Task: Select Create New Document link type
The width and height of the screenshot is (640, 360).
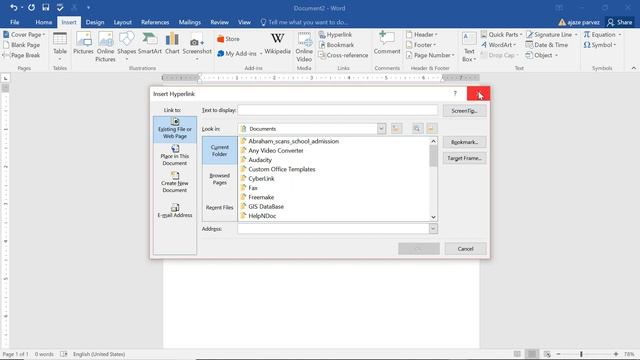Action: click(175, 182)
